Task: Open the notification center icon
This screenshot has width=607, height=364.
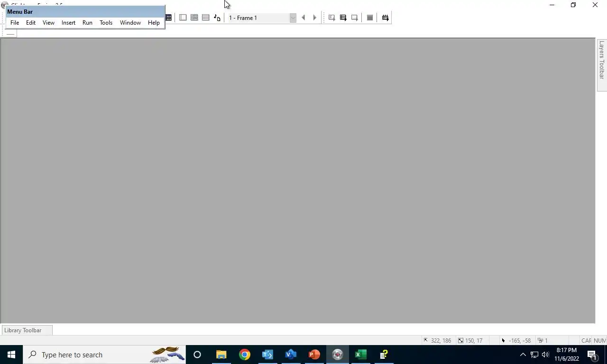Action: pyautogui.click(x=592, y=355)
